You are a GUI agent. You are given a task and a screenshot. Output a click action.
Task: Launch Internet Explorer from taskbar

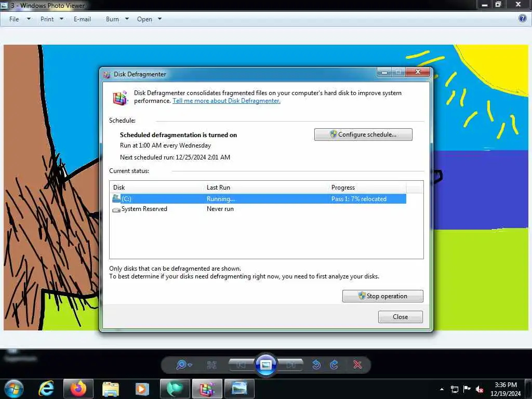tap(46, 389)
